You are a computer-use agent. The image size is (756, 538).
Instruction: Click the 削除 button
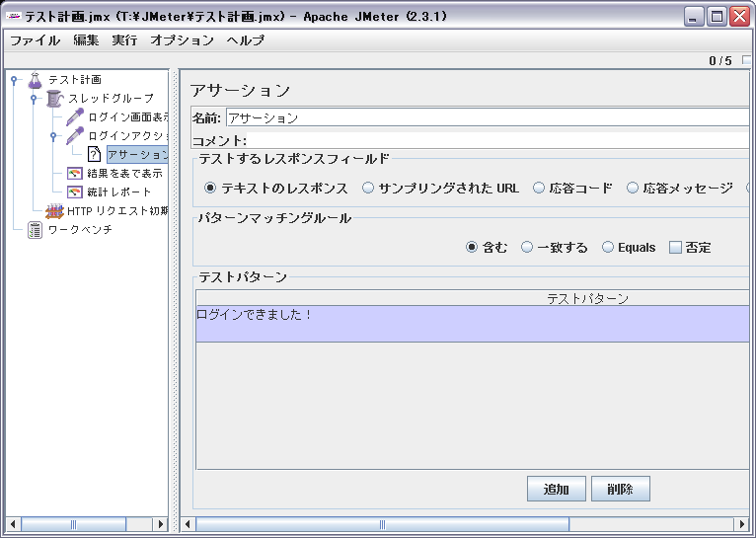click(621, 489)
